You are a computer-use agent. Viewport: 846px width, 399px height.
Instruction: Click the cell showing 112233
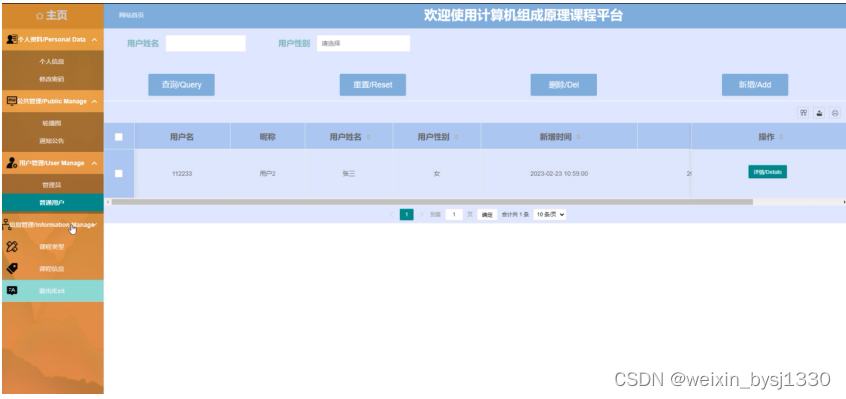tap(182, 174)
